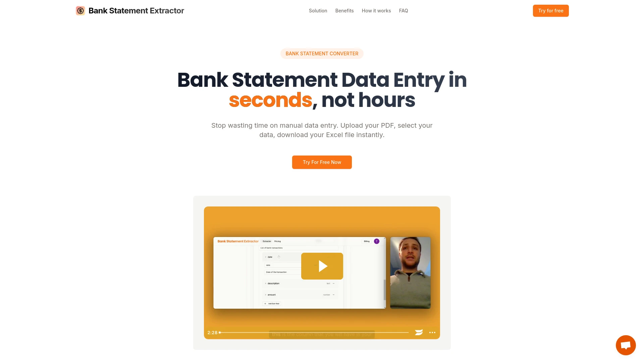The image size is (644, 362).
Task: Click the FAQ navigation menu item
Action: [x=404, y=11]
